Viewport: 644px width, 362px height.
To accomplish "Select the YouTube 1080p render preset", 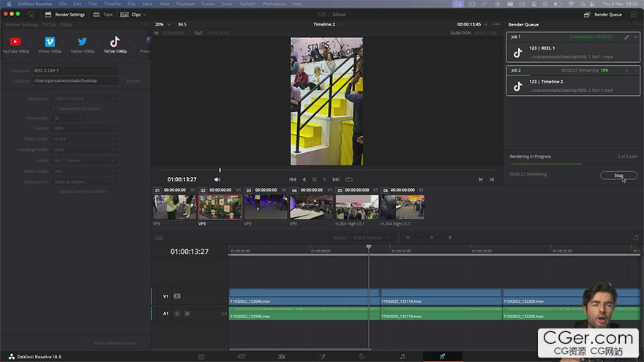I will click(x=15, y=45).
